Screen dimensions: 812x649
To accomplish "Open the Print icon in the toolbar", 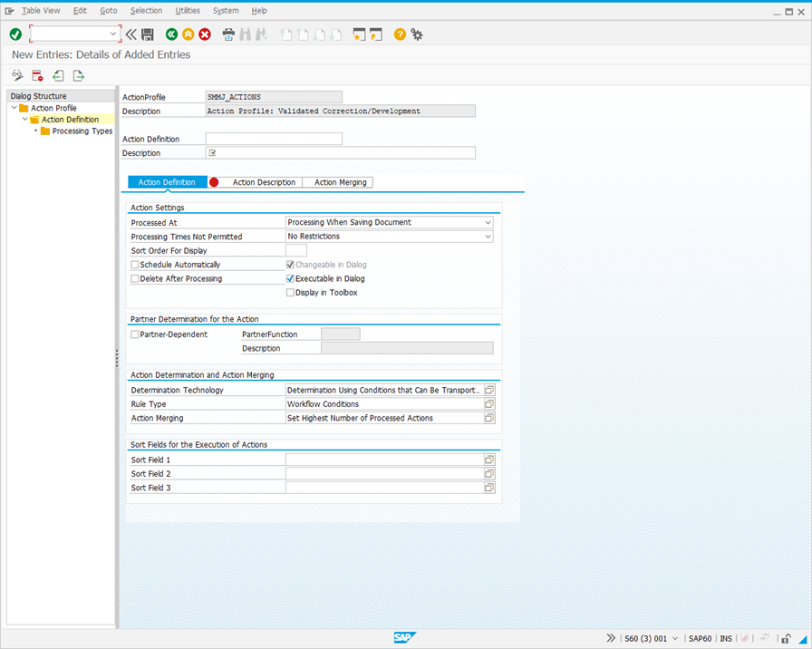I will pos(228,33).
